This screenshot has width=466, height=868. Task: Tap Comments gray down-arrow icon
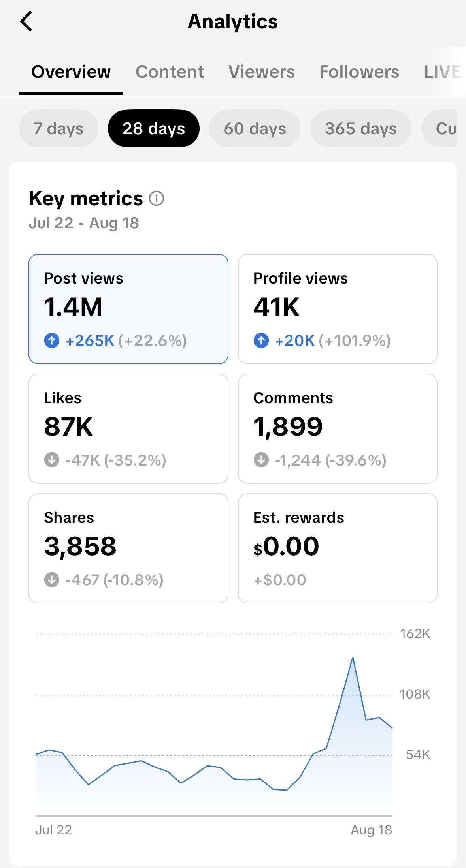[x=261, y=460]
